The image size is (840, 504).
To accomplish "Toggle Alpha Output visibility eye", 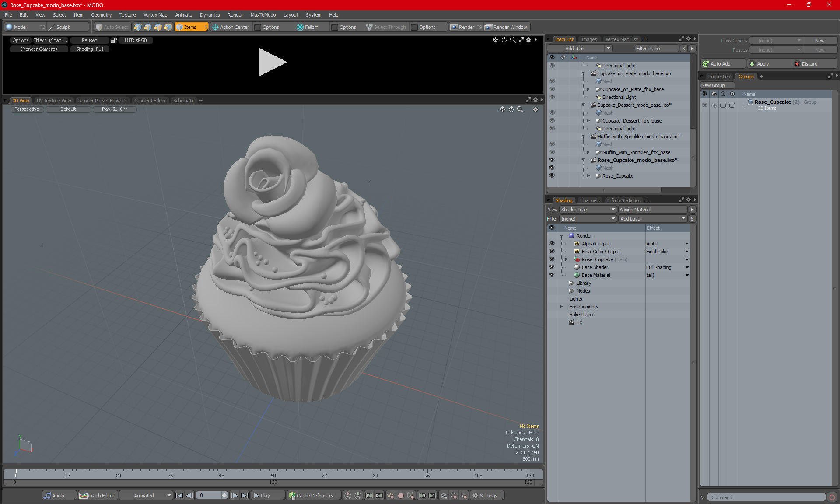I will (552, 244).
